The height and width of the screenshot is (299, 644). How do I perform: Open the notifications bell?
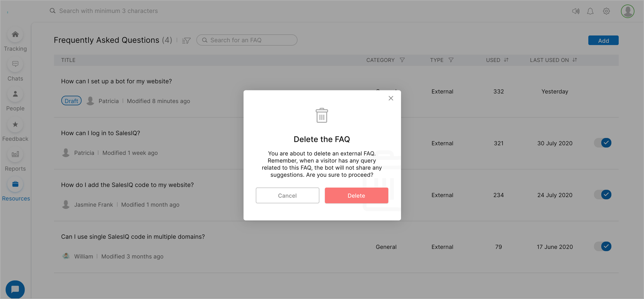[x=590, y=11]
